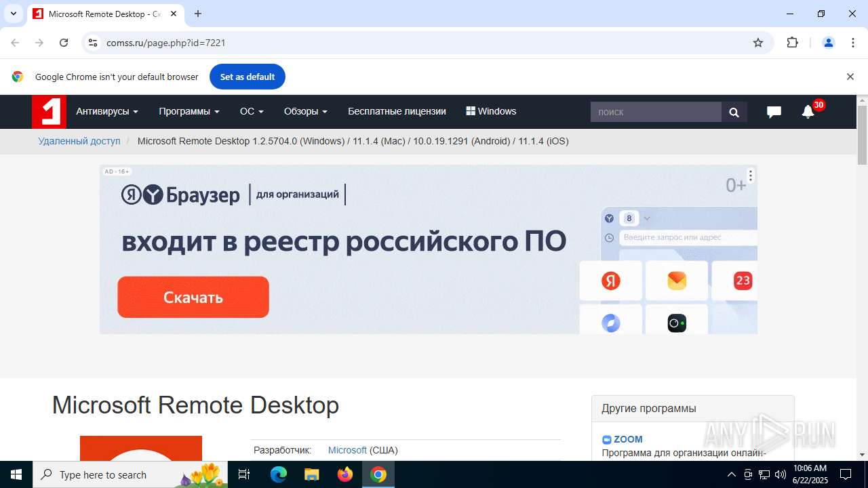Click the Yandex icon tile in the ad
868x488 pixels.
611,281
